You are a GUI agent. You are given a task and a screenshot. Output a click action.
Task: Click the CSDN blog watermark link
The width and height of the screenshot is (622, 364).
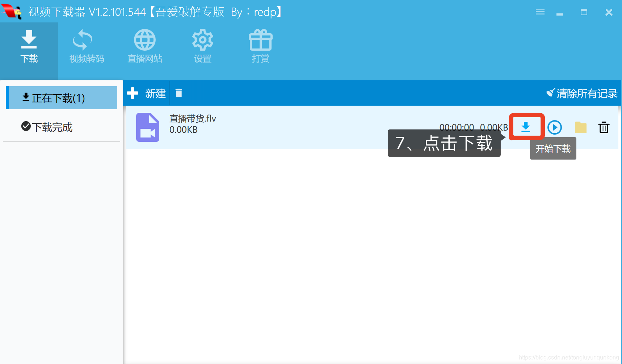click(x=569, y=357)
